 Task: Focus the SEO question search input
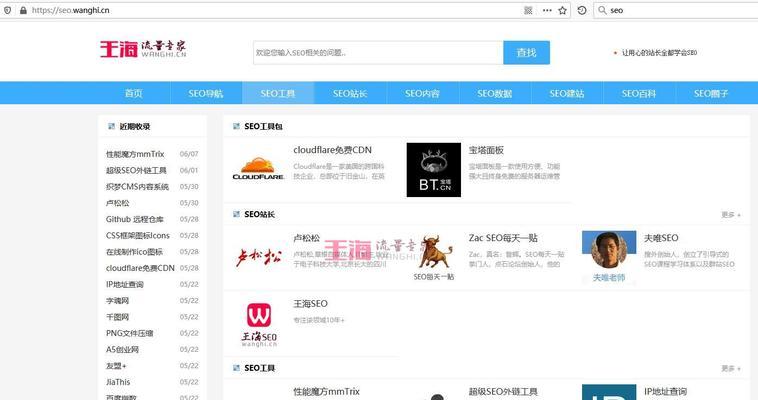tap(378, 53)
